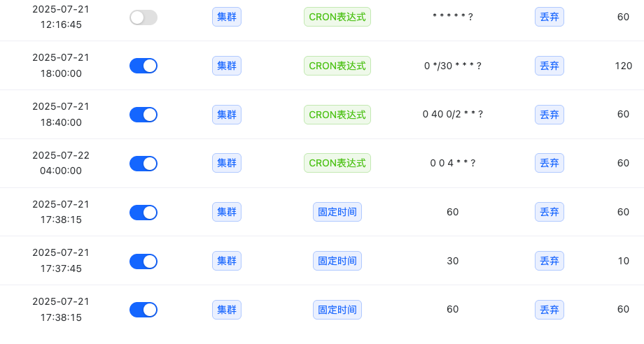The width and height of the screenshot is (644, 344).
Task: Click the CRON表达式 tag in the 04:00:00 row
Action: (x=337, y=163)
